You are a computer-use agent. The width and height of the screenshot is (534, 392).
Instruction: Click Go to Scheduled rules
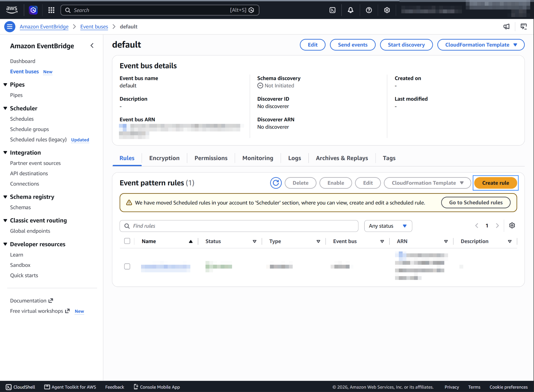click(x=476, y=203)
